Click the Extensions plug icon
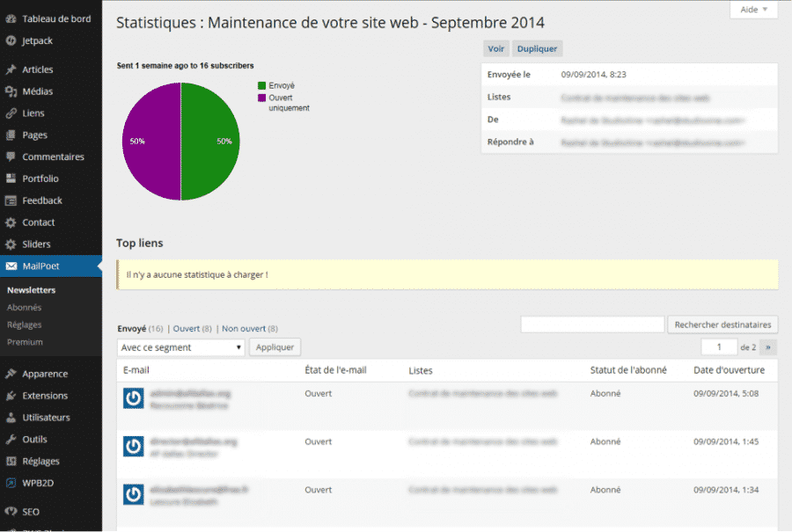The image size is (792, 532). tap(11, 396)
